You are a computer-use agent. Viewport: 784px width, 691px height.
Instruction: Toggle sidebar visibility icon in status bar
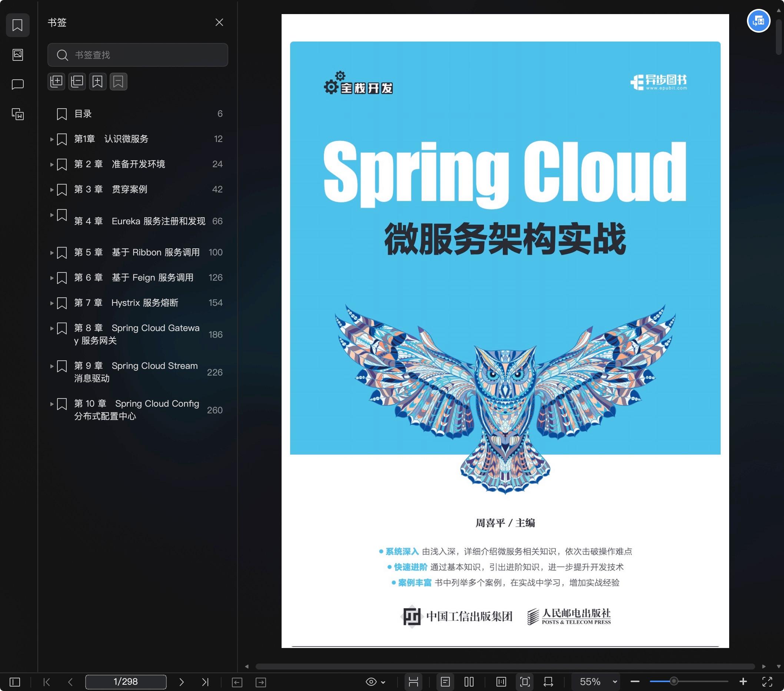[14, 682]
